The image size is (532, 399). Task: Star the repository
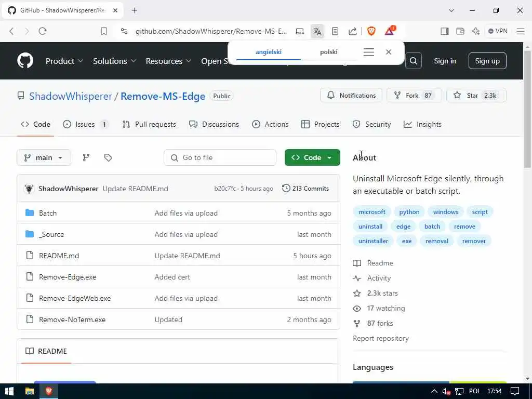pyautogui.click(x=476, y=96)
